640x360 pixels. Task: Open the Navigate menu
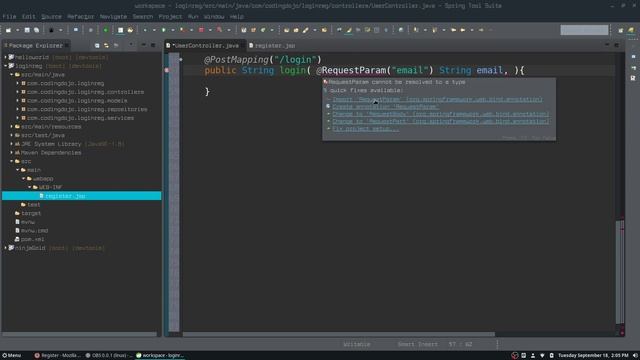[113, 17]
